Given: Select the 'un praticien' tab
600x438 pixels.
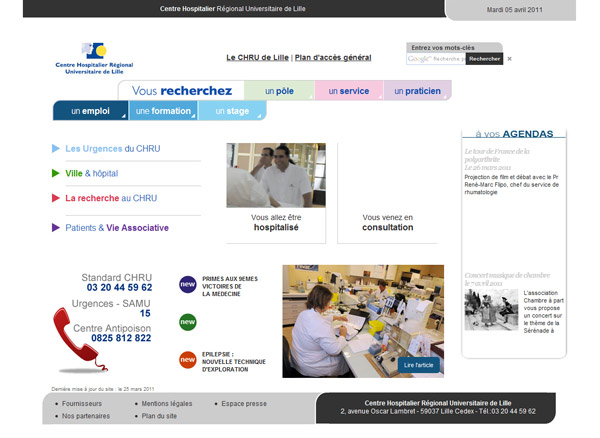Looking at the screenshot, I should [417, 91].
